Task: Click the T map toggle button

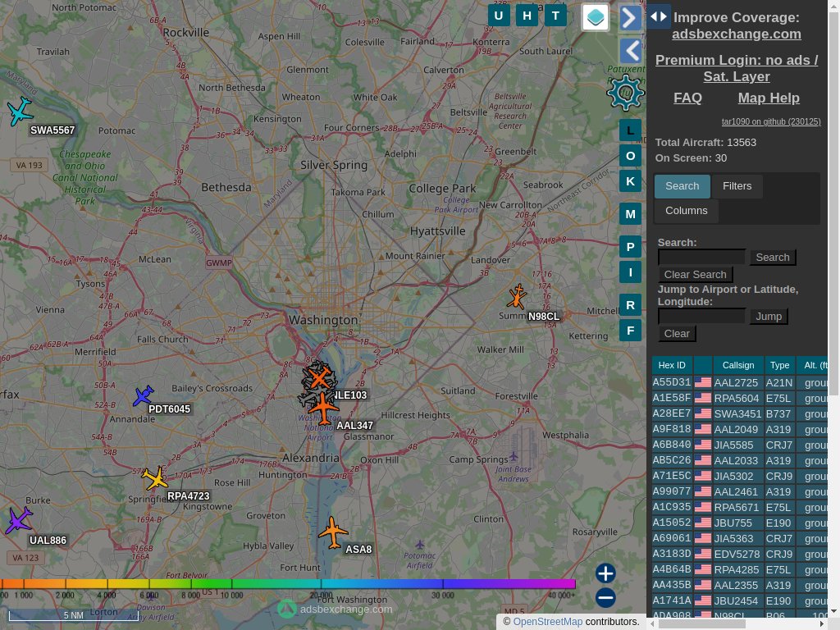Action: coord(555,16)
